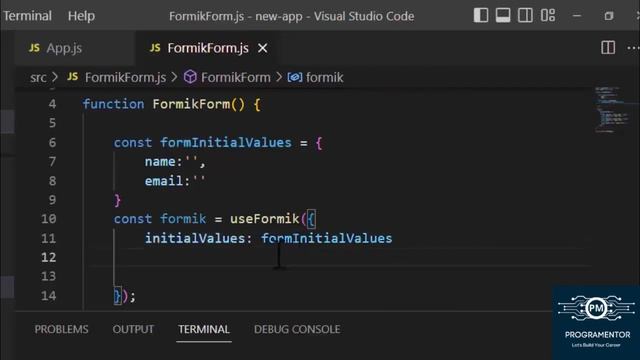Click the closing brace on line 9
Image resolution: width=640 pixels, height=360 pixels.
(x=118, y=200)
